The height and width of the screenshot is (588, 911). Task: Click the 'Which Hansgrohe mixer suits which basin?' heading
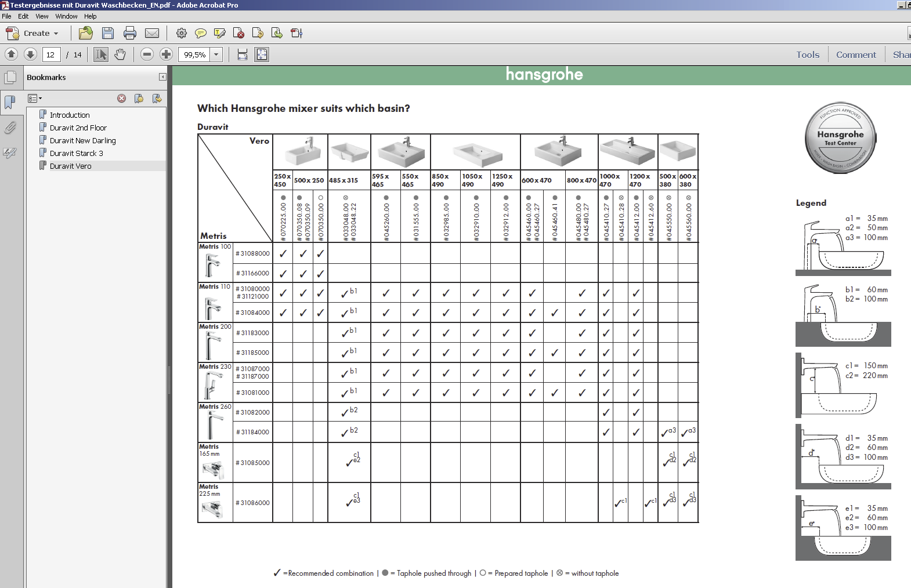[x=303, y=108]
